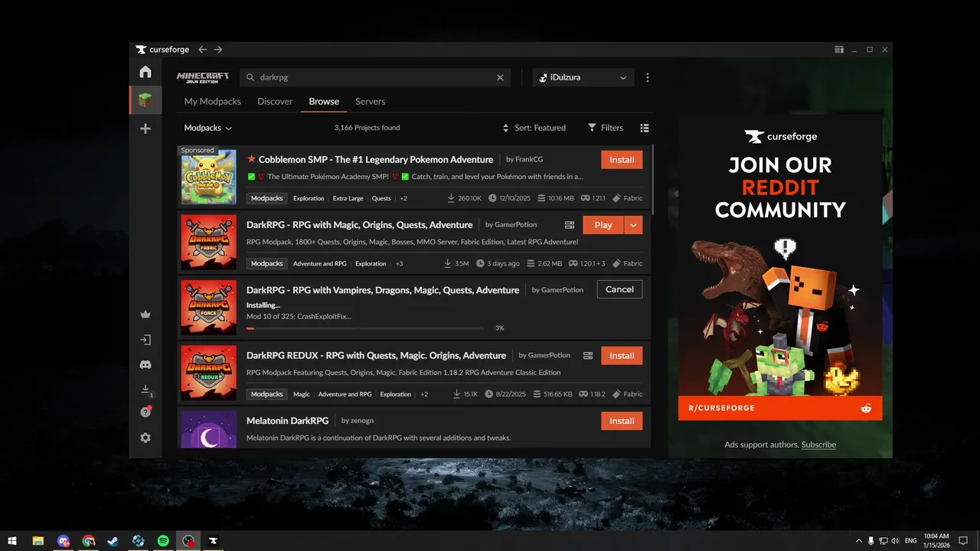Open the three-dot more options menu
The image size is (980, 551).
pos(648,77)
